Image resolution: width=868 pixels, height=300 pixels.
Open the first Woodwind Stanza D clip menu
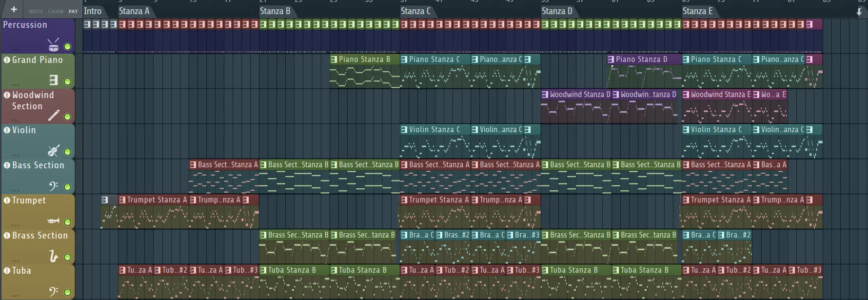[545, 95]
